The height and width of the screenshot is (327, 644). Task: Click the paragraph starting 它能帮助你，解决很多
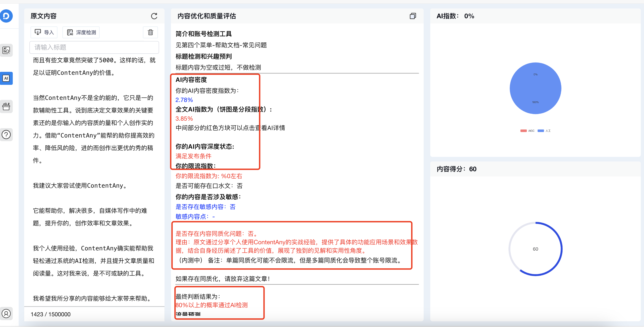coord(90,217)
